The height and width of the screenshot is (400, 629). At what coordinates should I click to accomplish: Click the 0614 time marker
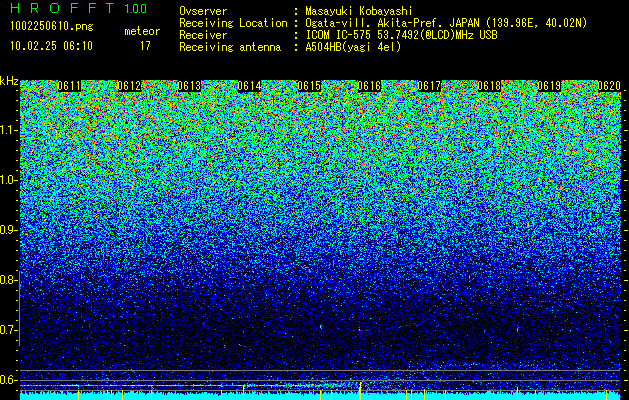pyautogui.click(x=249, y=86)
